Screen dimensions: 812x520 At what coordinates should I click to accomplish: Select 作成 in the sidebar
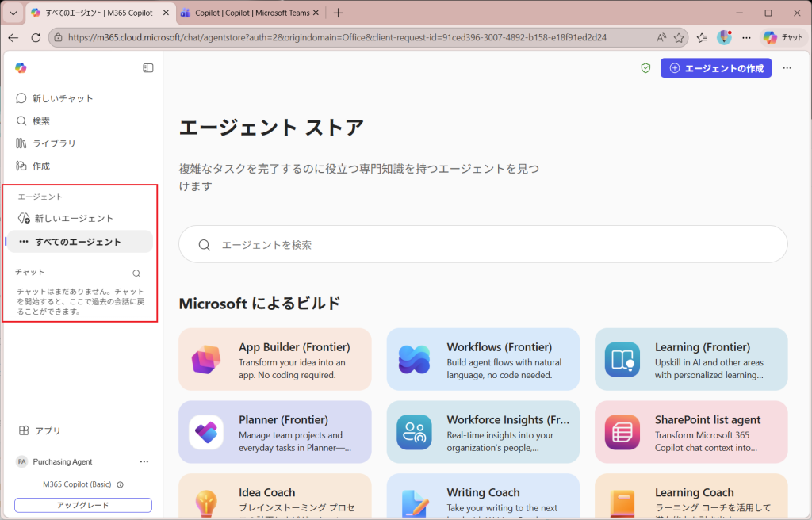point(40,166)
